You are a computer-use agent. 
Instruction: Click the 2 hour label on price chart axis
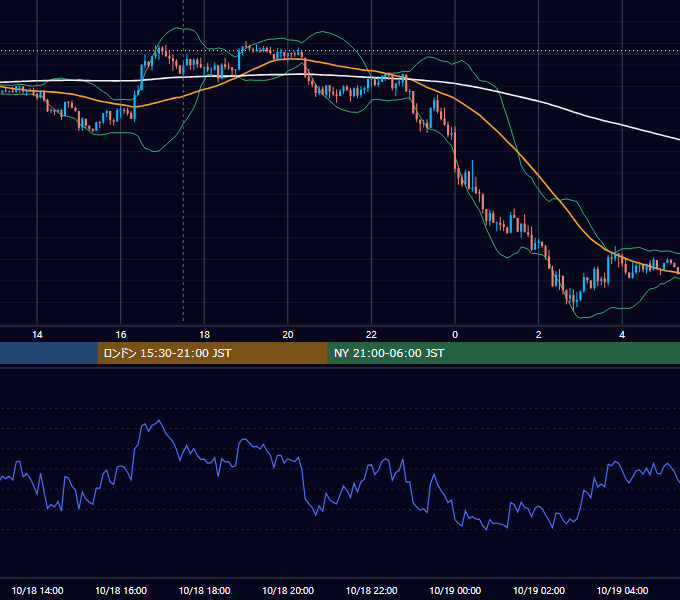pos(538,335)
